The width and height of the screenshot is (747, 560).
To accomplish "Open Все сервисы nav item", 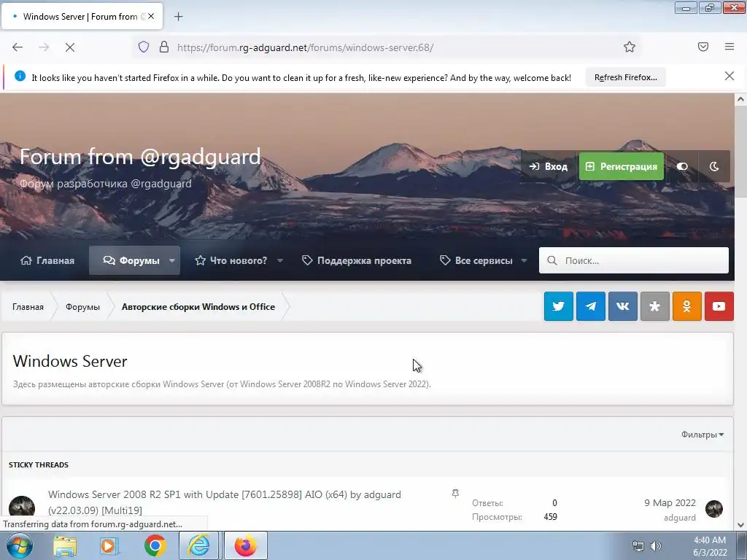I will click(x=476, y=260).
